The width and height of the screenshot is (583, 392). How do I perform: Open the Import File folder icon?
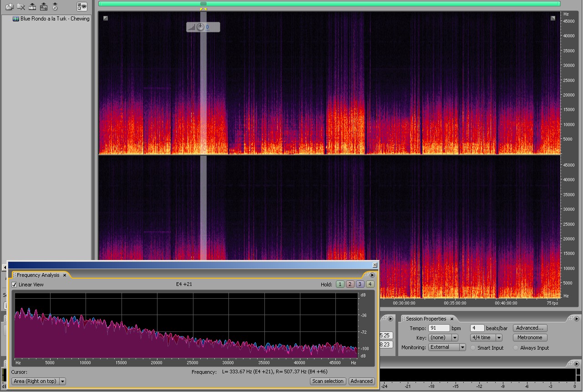tap(9, 6)
